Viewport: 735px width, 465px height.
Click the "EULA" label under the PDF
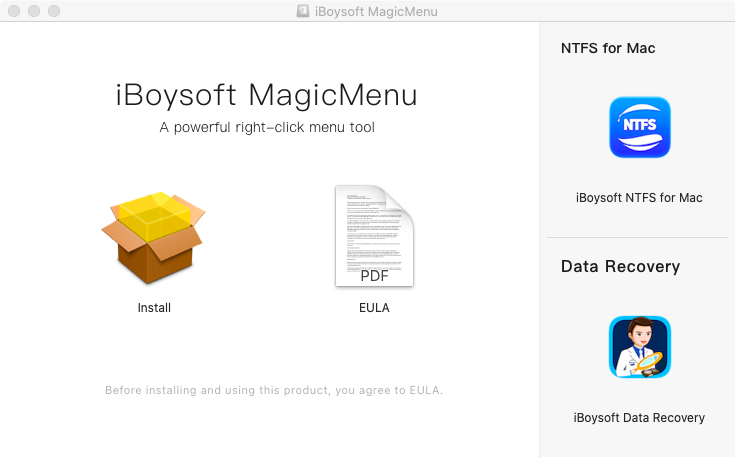tap(374, 308)
